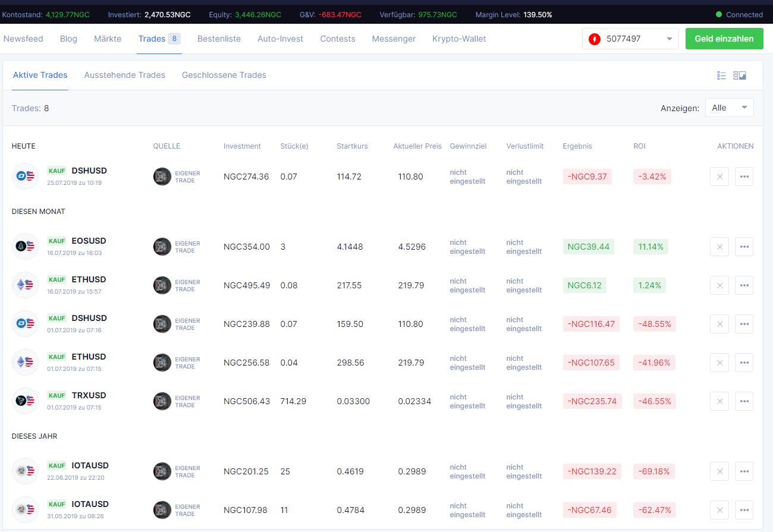
Task: Close the TRXUSD trade
Action: 719,401
